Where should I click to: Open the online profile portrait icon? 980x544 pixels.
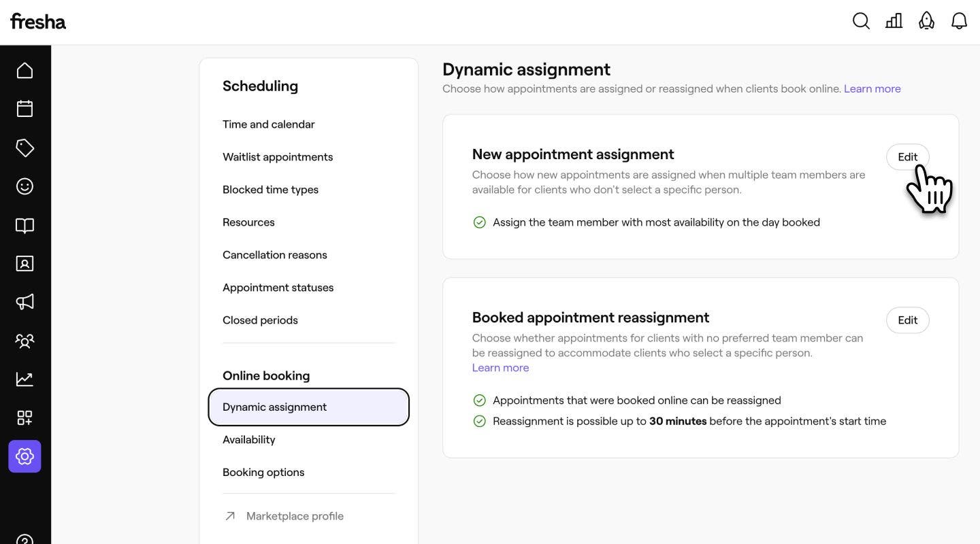point(24,263)
